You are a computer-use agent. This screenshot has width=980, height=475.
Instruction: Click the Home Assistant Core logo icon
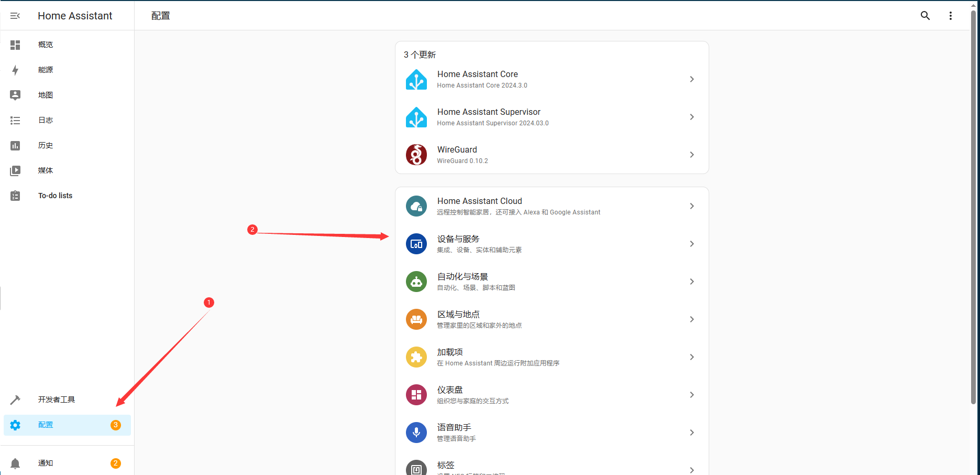(416, 79)
